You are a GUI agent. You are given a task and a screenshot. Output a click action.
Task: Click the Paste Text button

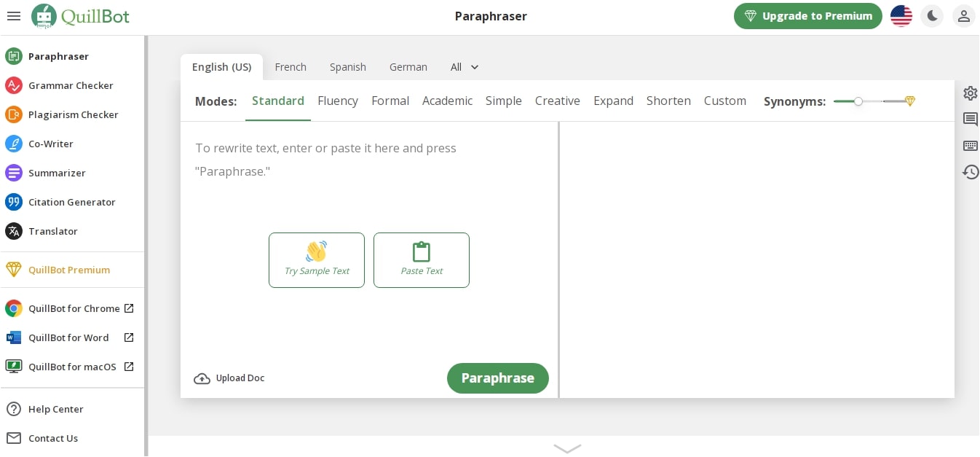(421, 260)
